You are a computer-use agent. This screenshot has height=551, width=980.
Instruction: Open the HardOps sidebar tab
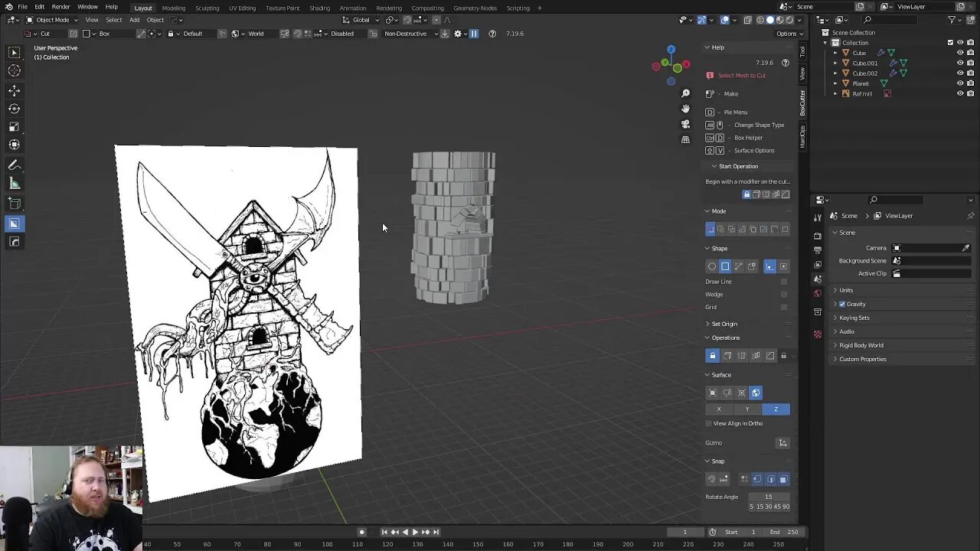802,137
